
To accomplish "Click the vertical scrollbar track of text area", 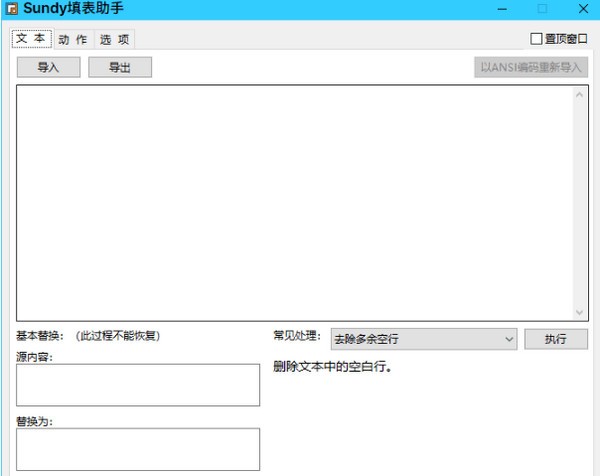I will pyautogui.click(x=580, y=200).
